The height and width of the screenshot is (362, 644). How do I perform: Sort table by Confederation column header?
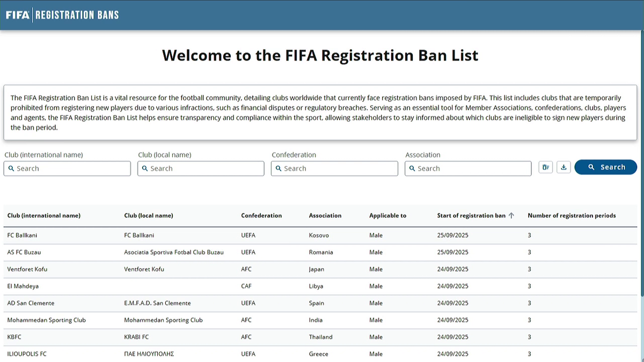point(261,216)
